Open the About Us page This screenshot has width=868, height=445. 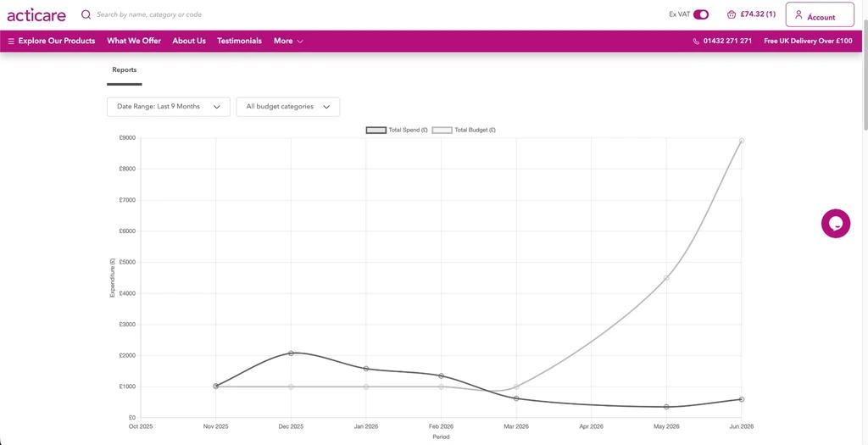[189, 41]
